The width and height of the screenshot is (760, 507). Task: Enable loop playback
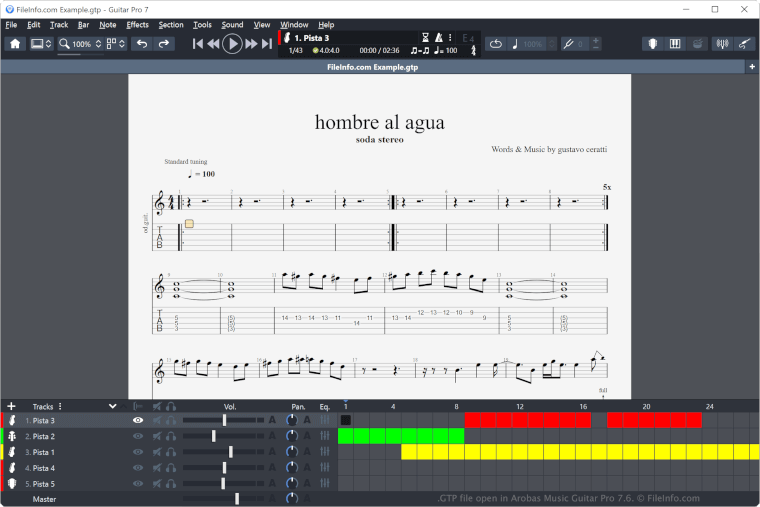click(496, 44)
